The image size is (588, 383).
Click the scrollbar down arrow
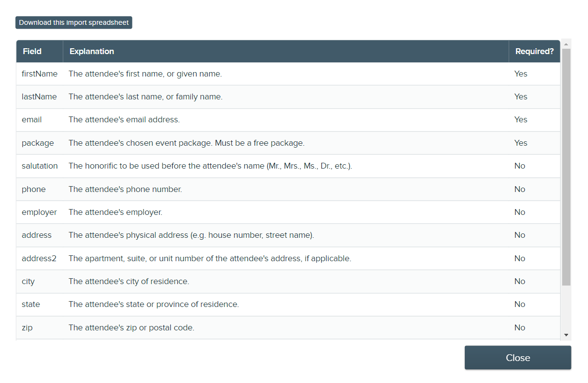566,335
